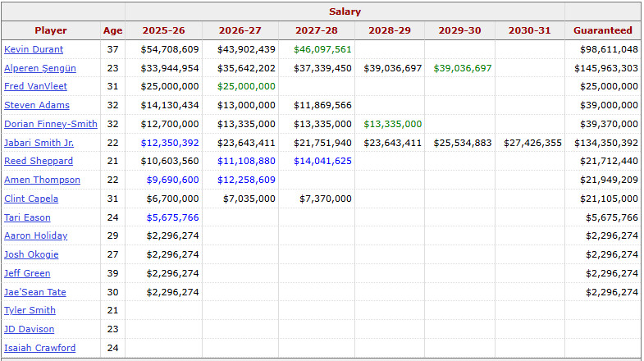This screenshot has height=361, width=644.
Task: Click the Tyler Smith link
Action: point(30,310)
